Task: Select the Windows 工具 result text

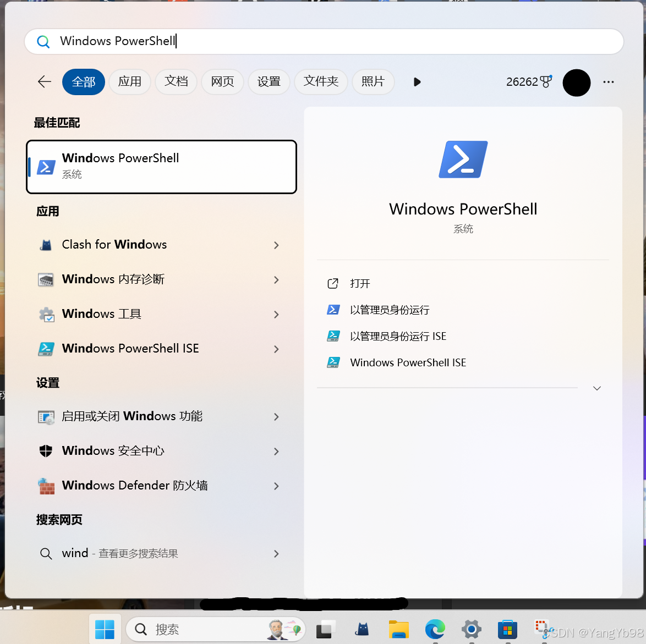Action: point(101,314)
